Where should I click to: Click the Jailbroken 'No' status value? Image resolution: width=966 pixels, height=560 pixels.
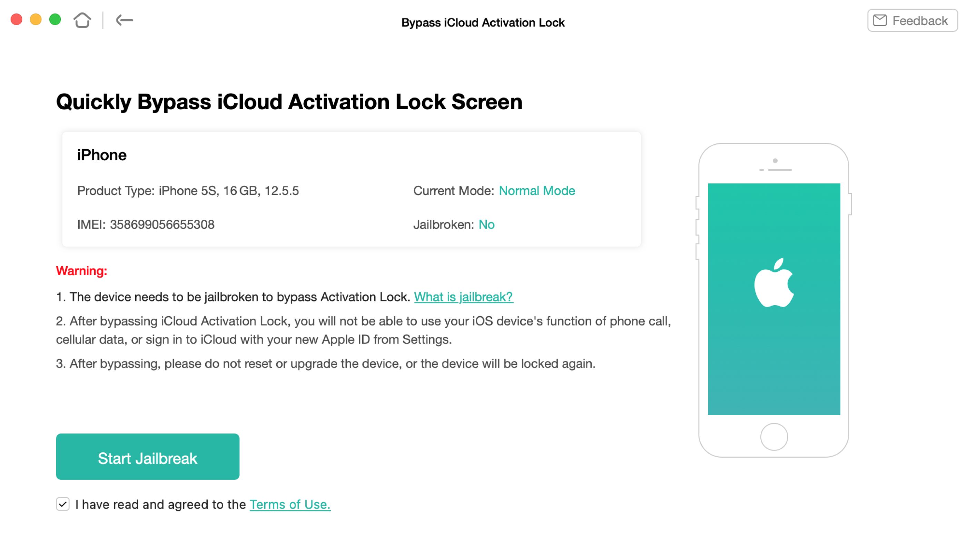486,224
